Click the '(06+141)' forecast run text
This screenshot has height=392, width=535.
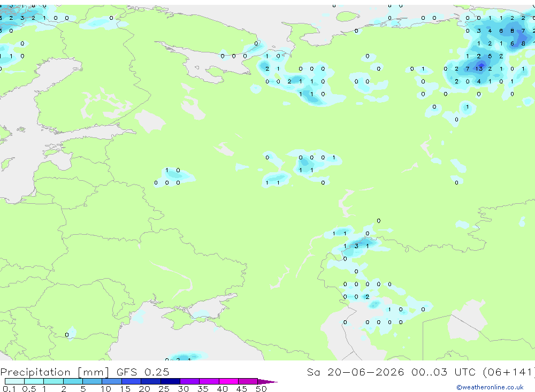pos(509,372)
